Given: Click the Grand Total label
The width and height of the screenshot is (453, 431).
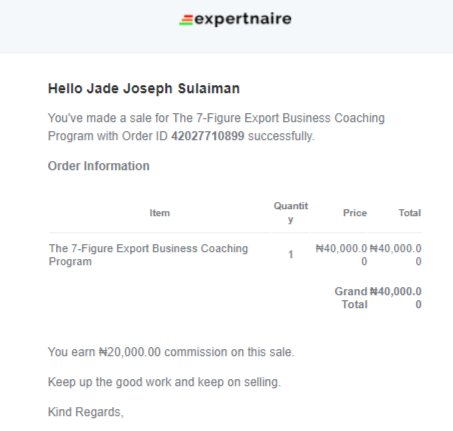Looking at the screenshot, I should coord(351,298).
